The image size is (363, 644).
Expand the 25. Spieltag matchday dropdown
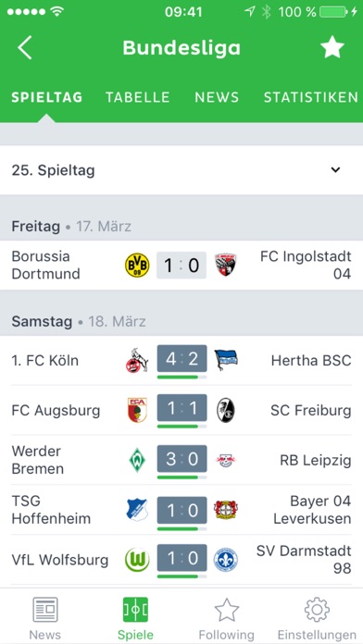pos(181,170)
